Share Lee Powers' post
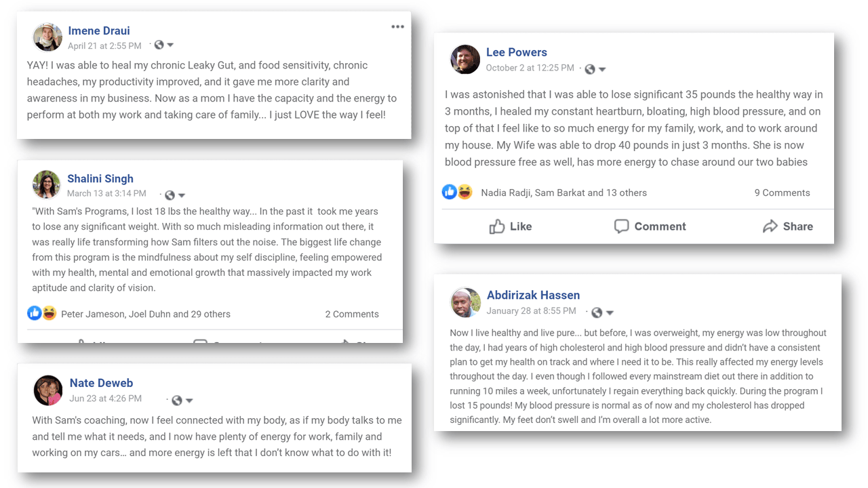 point(787,226)
